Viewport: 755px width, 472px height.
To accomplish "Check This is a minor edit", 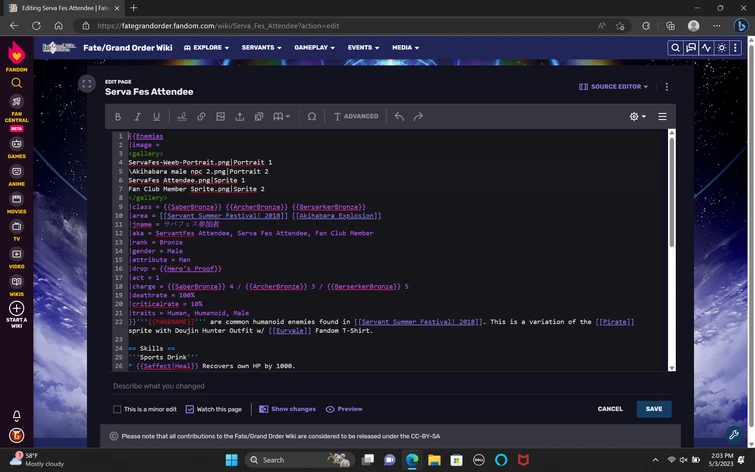I will pos(117,409).
